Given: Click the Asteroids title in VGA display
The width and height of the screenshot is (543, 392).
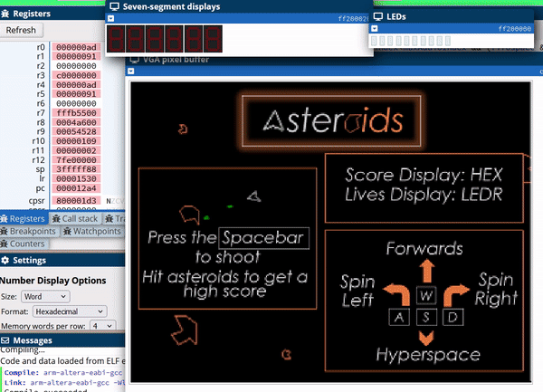Looking at the screenshot, I should point(332,120).
